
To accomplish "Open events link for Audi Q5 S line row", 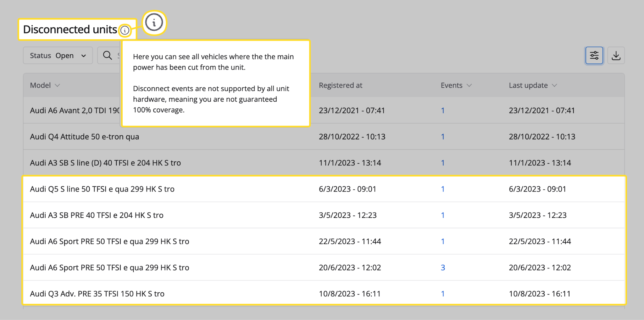I will [443, 189].
